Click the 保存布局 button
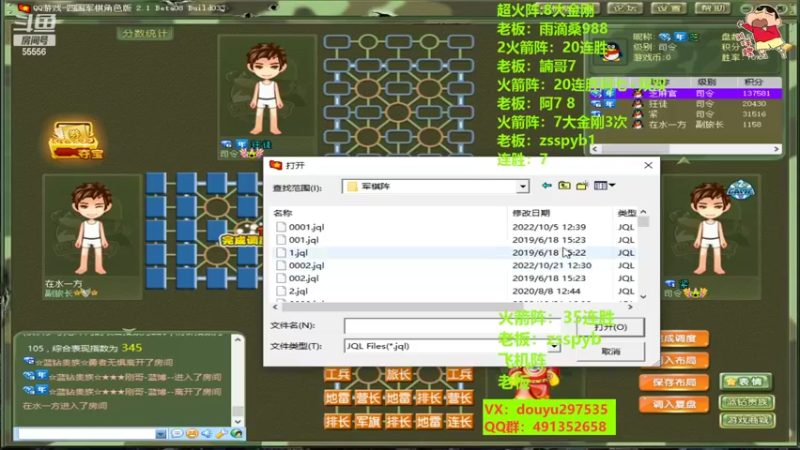The width and height of the screenshot is (800, 450). (673, 382)
